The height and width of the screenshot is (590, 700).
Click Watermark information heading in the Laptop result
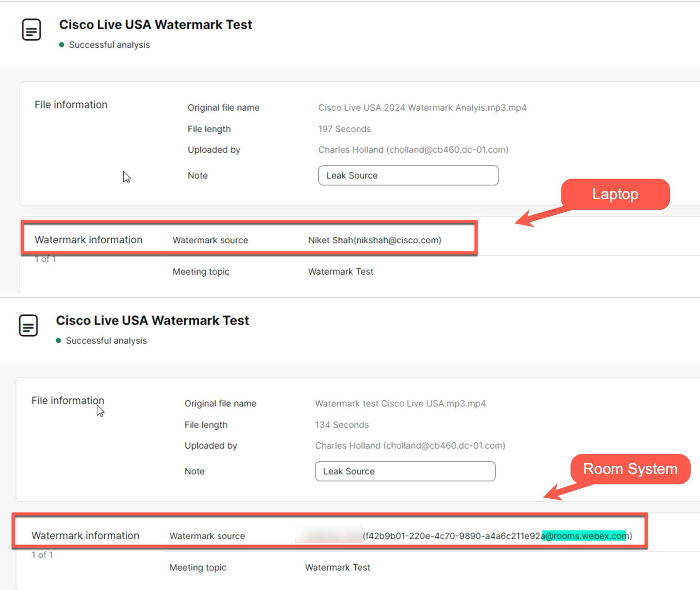click(x=88, y=240)
